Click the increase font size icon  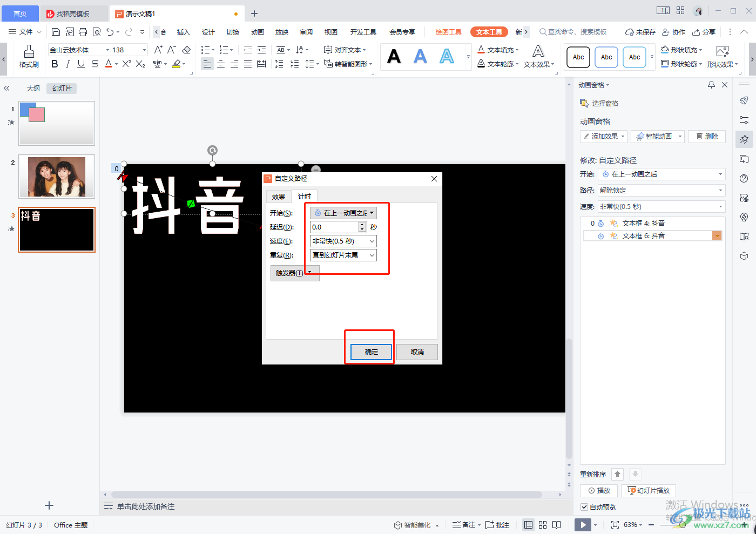(158, 50)
